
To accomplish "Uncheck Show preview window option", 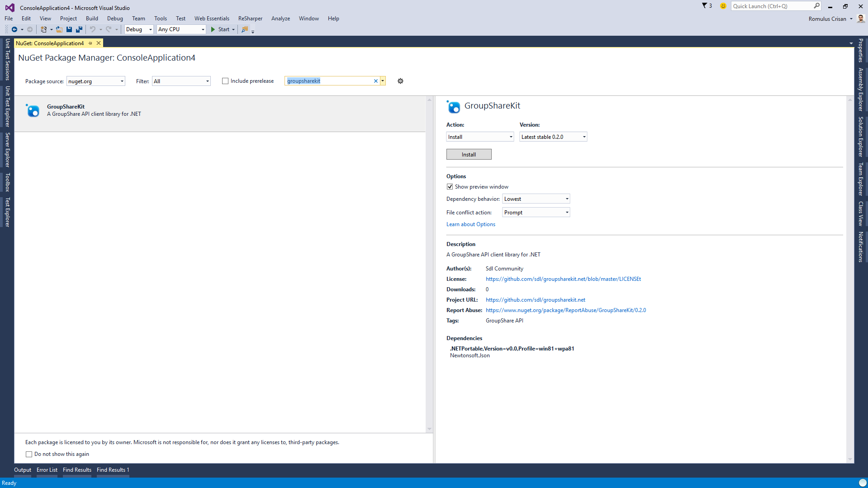I will click(x=450, y=187).
